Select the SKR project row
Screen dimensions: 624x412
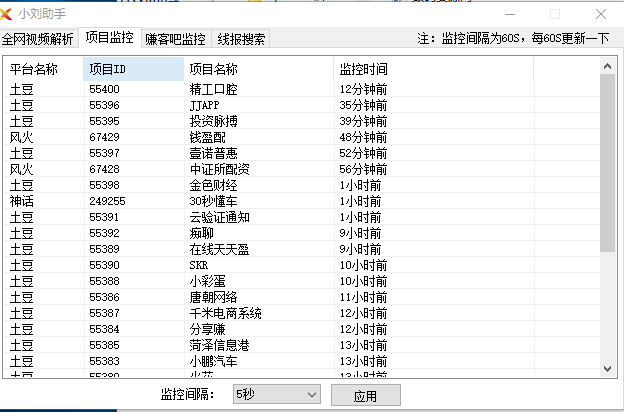301,265
